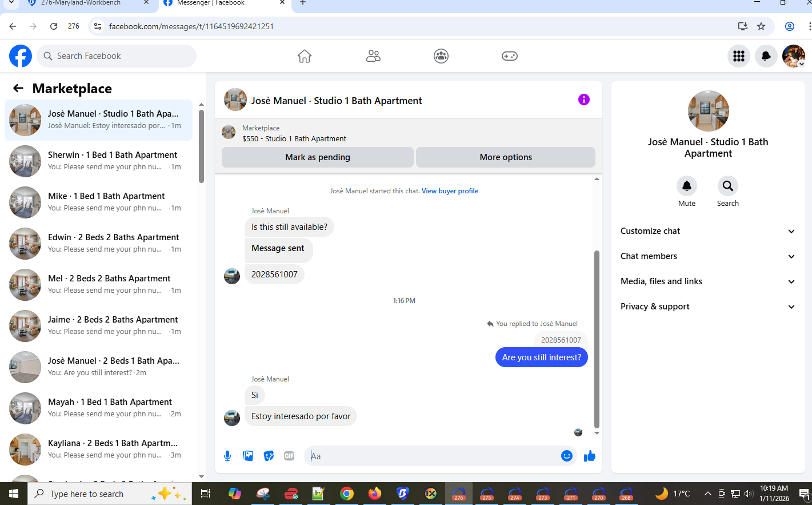The image size is (812, 505).
Task: Open Mayah 1 Bed 1 Bath conversation
Action: click(x=98, y=408)
